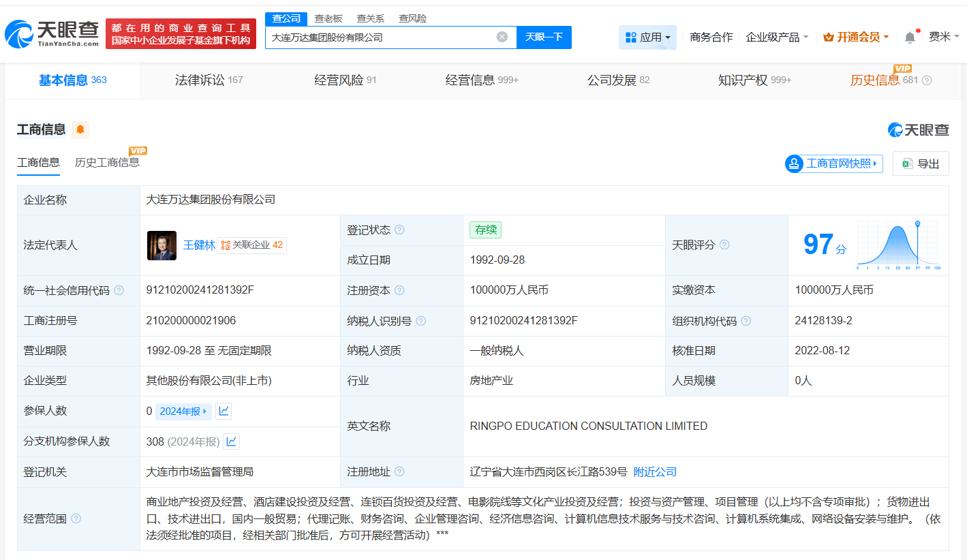967x560 pixels.
Task: Click the 天眼一下 search button
Action: point(544,37)
